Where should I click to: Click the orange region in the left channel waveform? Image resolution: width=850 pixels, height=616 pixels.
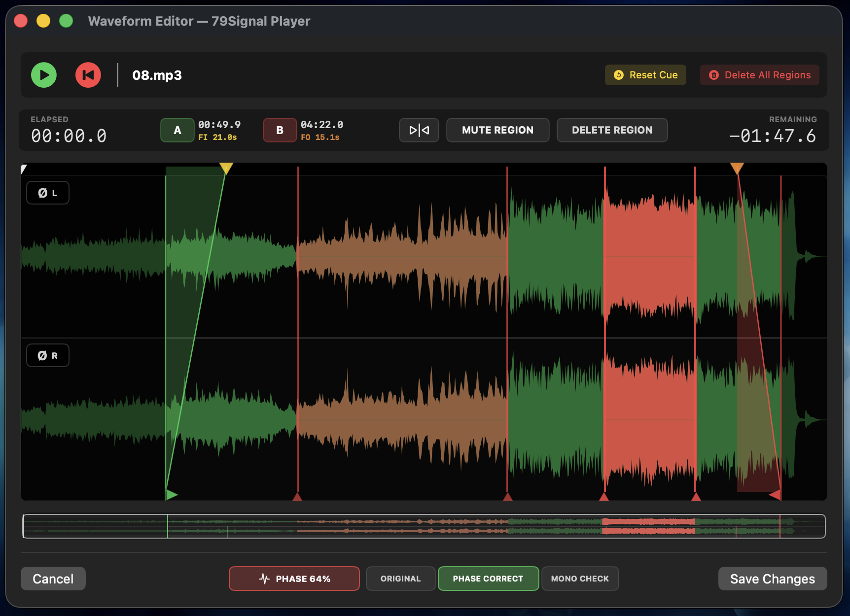pos(402,256)
